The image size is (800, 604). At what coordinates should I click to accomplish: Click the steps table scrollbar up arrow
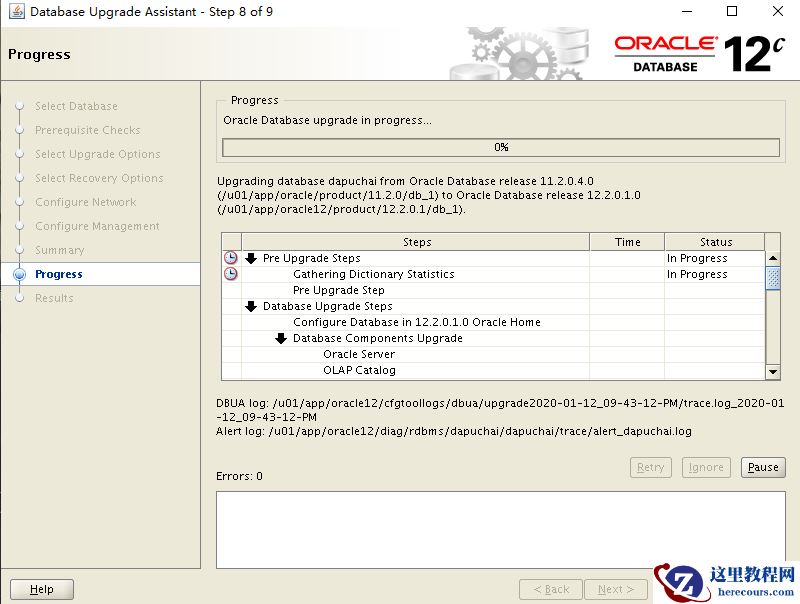tap(773, 258)
